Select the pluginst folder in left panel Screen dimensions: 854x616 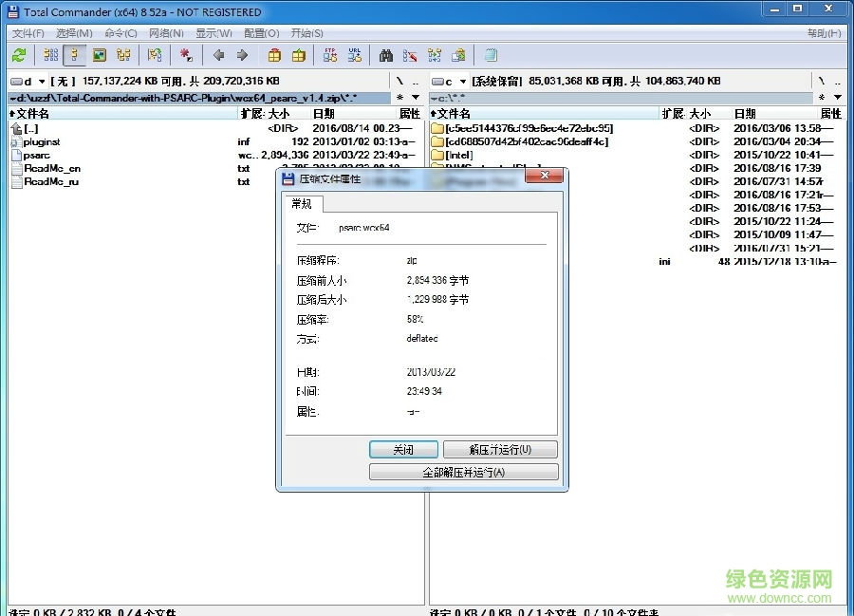click(42, 140)
